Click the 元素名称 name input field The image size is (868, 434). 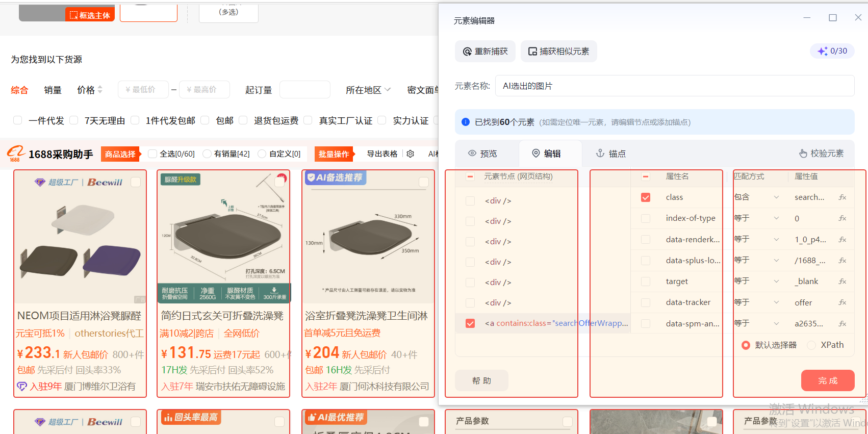[x=674, y=86]
